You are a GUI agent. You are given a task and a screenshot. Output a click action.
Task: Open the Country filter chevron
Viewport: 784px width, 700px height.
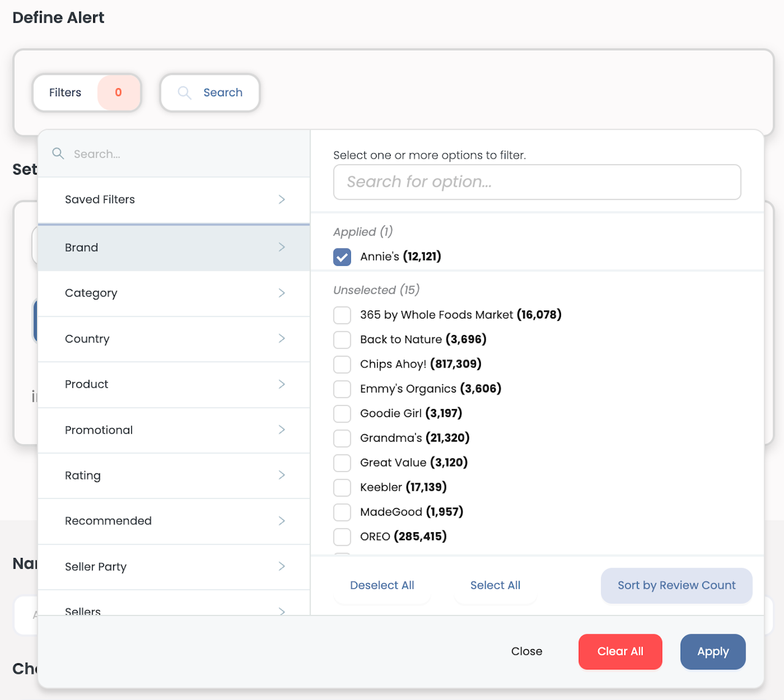[x=282, y=339]
